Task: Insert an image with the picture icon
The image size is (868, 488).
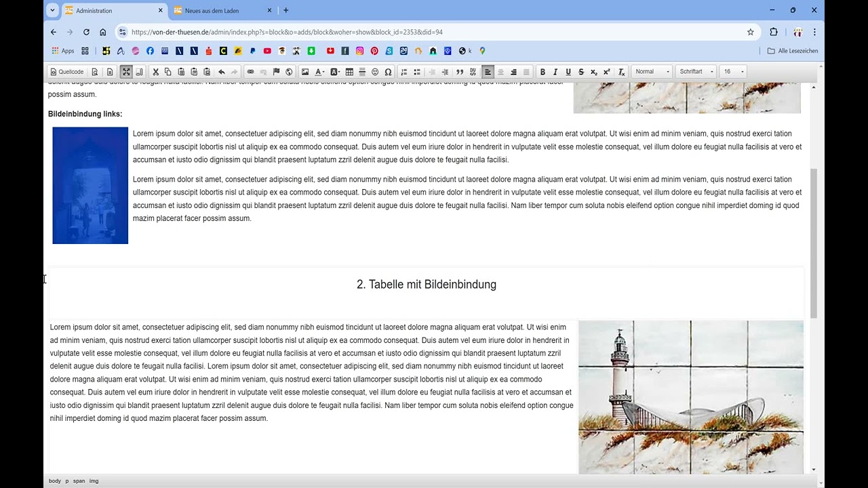Action: pyautogui.click(x=305, y=72)
